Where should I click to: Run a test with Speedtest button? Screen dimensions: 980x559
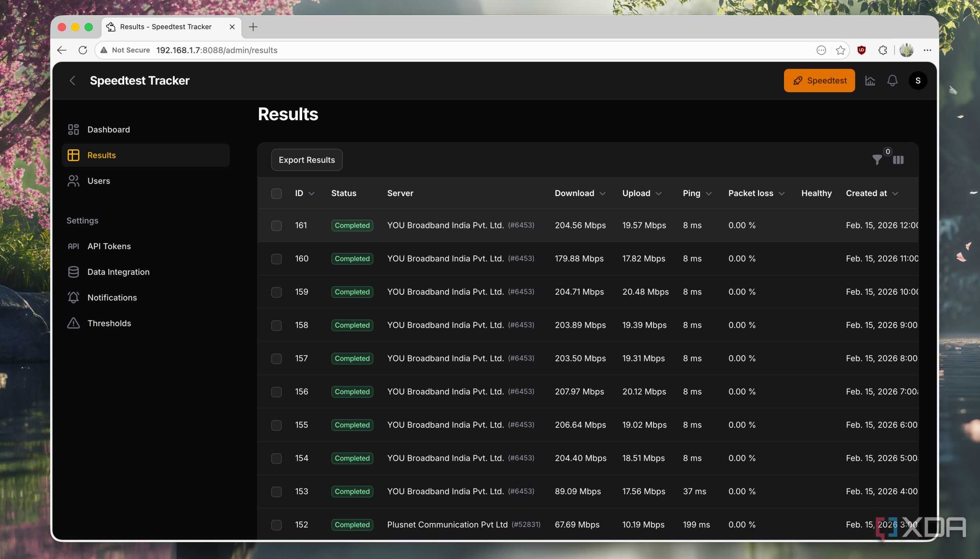point(819,81)
